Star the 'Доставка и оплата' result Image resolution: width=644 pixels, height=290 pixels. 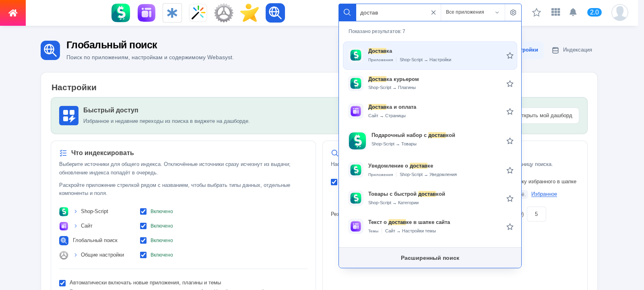510,112
